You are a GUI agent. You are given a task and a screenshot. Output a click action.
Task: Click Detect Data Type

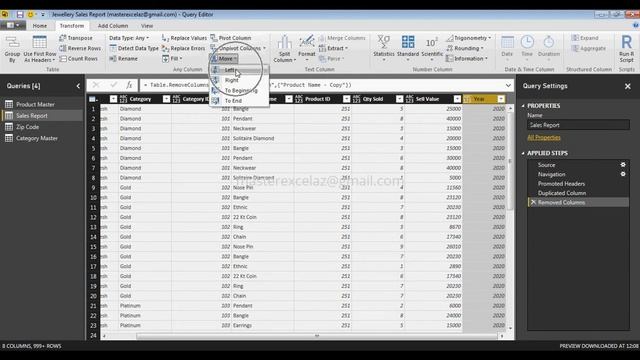[x=134, y=48]
